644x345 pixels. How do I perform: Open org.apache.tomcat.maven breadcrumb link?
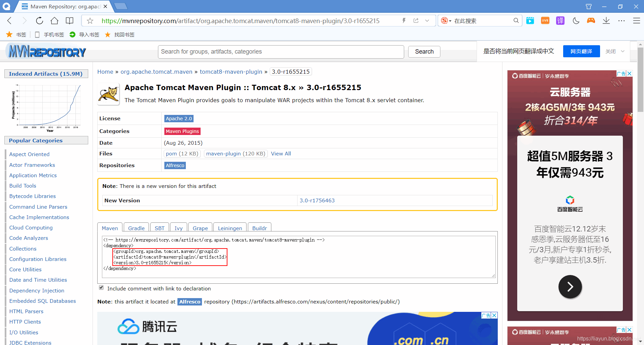click(x=157, y=72)
